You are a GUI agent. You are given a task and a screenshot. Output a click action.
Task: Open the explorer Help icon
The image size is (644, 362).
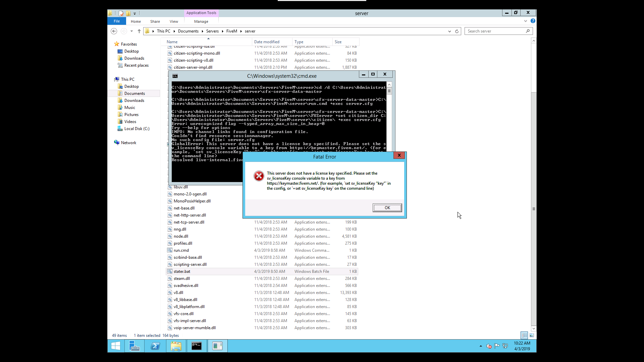533,21
